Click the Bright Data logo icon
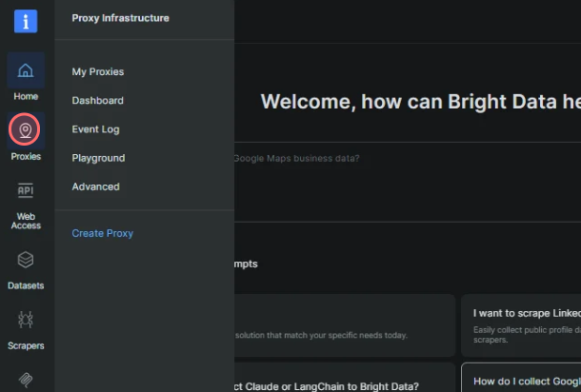Viewport: 581px width, 392px height. (x=26, y=21)
